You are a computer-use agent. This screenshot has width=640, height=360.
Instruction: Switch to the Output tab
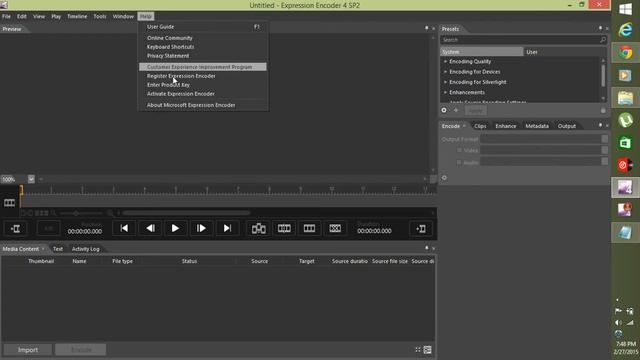click(567, 126)
